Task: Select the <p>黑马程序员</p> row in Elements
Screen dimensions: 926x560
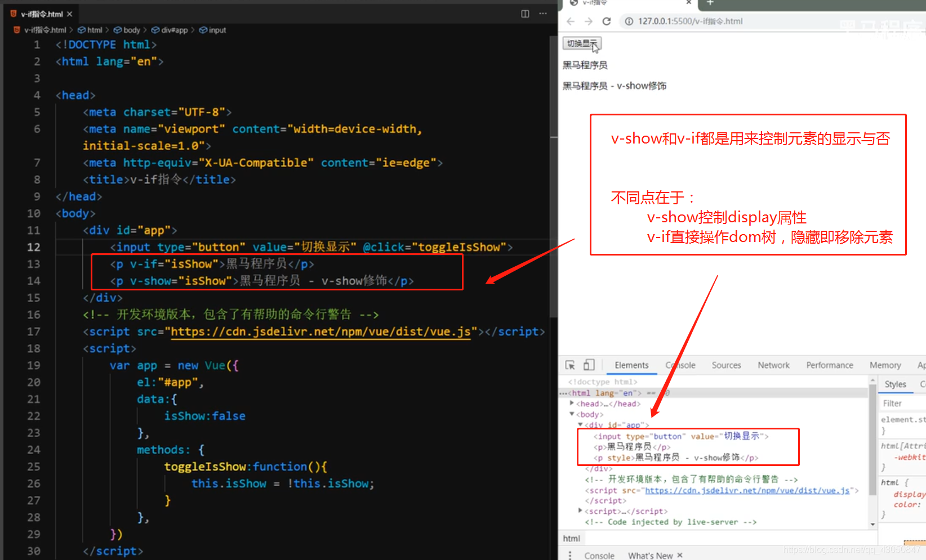Action: [x=631, y=447]
